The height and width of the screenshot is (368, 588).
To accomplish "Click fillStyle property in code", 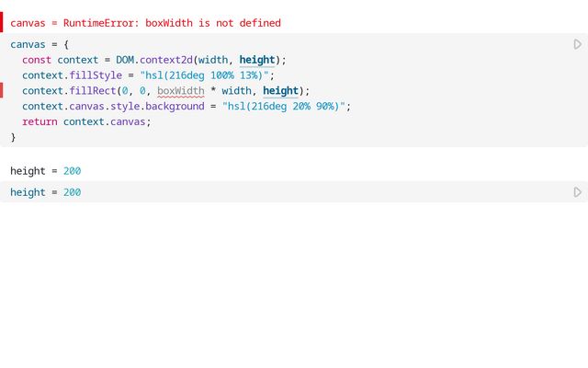I will pyautogui.click(x=96, y=75).
